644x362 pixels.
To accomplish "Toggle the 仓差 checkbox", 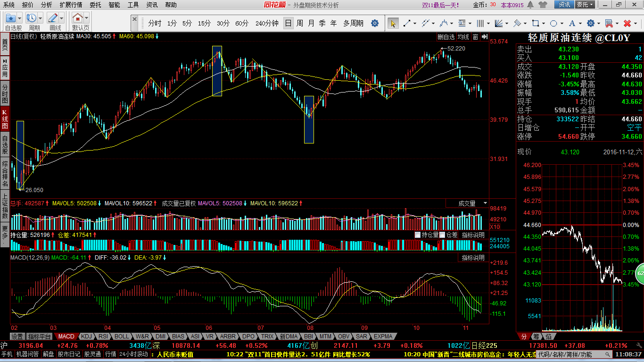I will (x=443, y=235).
